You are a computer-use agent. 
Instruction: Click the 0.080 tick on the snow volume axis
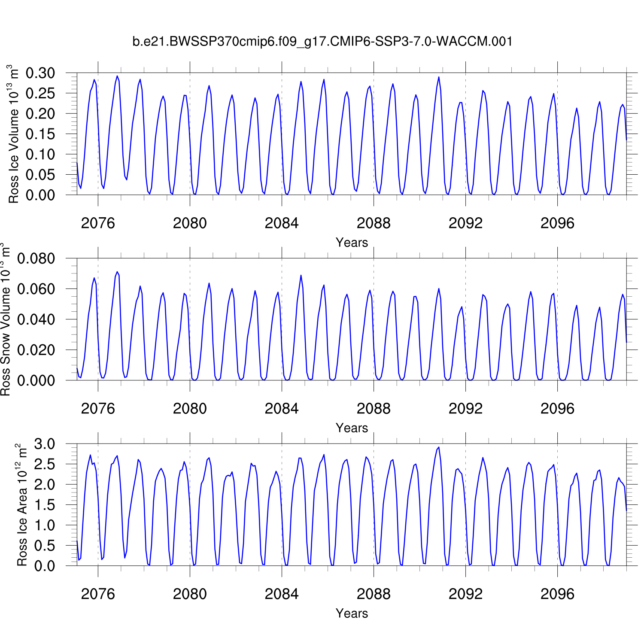click(x=36, y=259)
